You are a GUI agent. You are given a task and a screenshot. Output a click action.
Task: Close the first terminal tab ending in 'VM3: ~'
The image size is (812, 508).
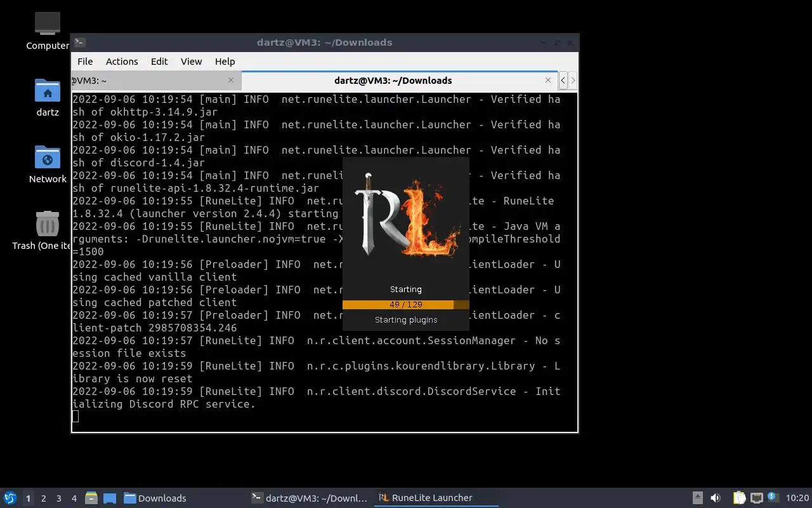231,80
